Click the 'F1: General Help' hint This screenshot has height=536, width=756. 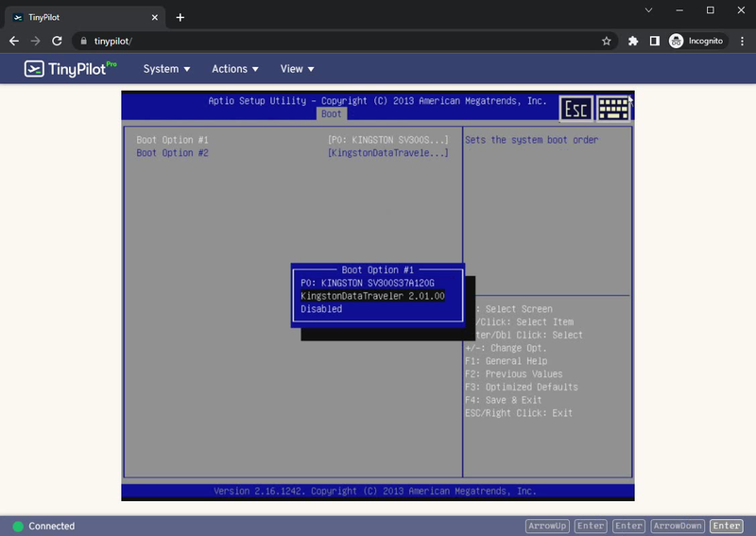point(506,361)
